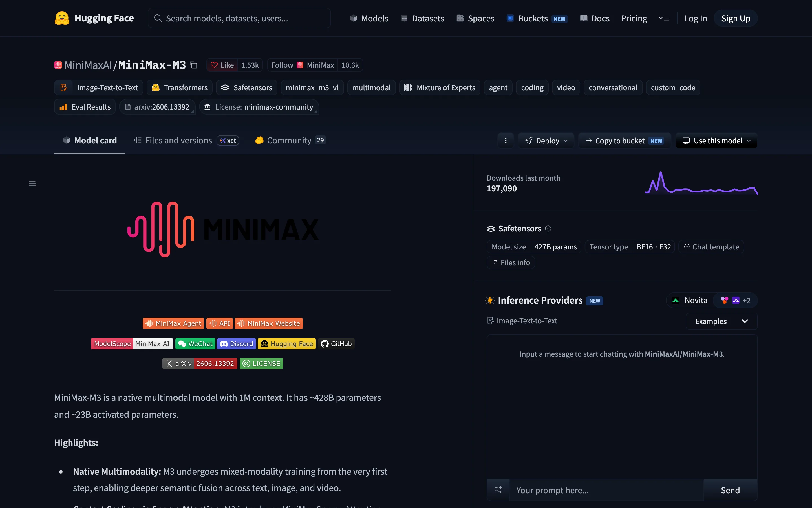Image resolution: width=812 pixels, height=508 pixels.
Task: Click the agent tag
Action: [x=498, y=88]
